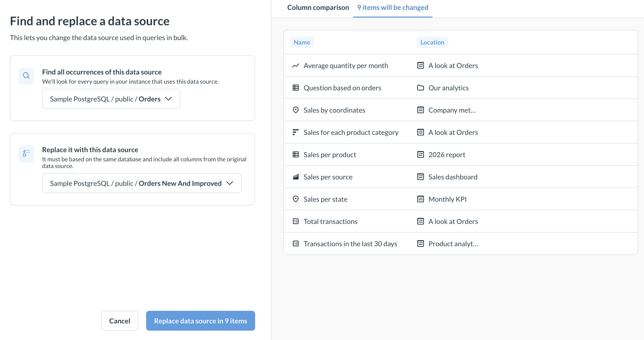Select the 9 items will be changed tab
This screenshot has height=340, width=644.
pyautogui.click(x=393, y=7)
